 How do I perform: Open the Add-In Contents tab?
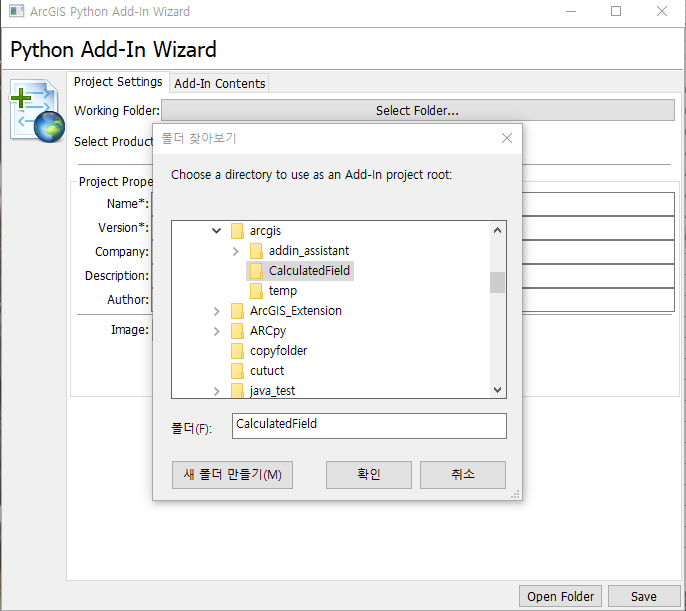[x=220, y=83]
